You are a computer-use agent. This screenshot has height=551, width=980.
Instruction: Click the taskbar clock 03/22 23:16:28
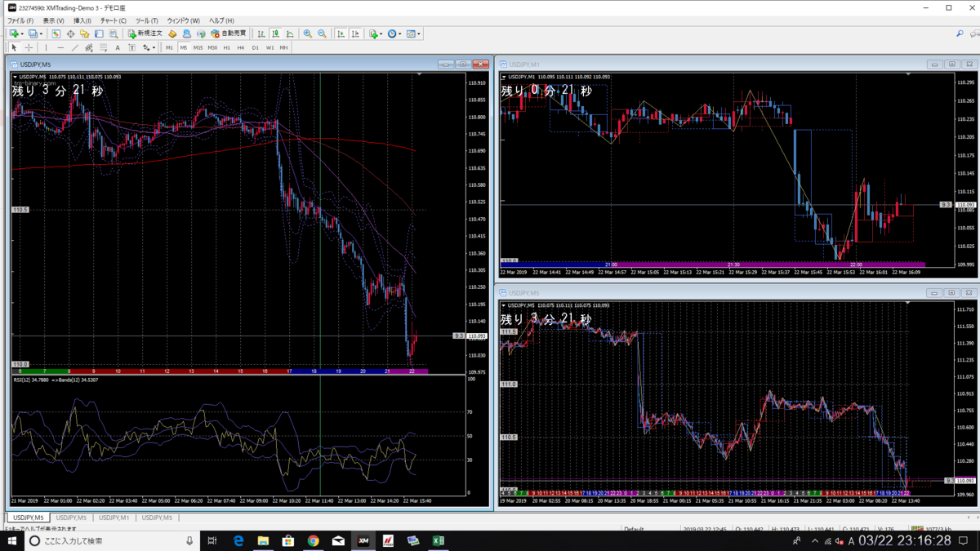click(905, 540)
